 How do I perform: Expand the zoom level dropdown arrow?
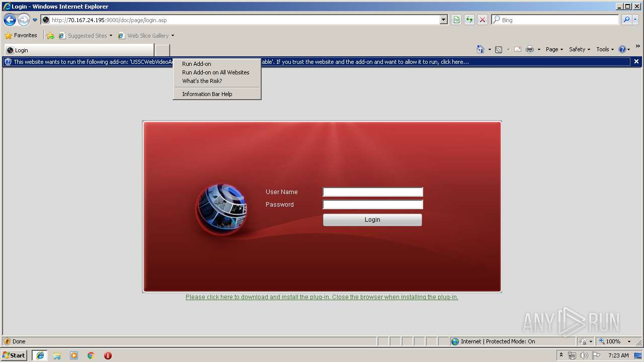pyautogui.click(x=629, y=341)
